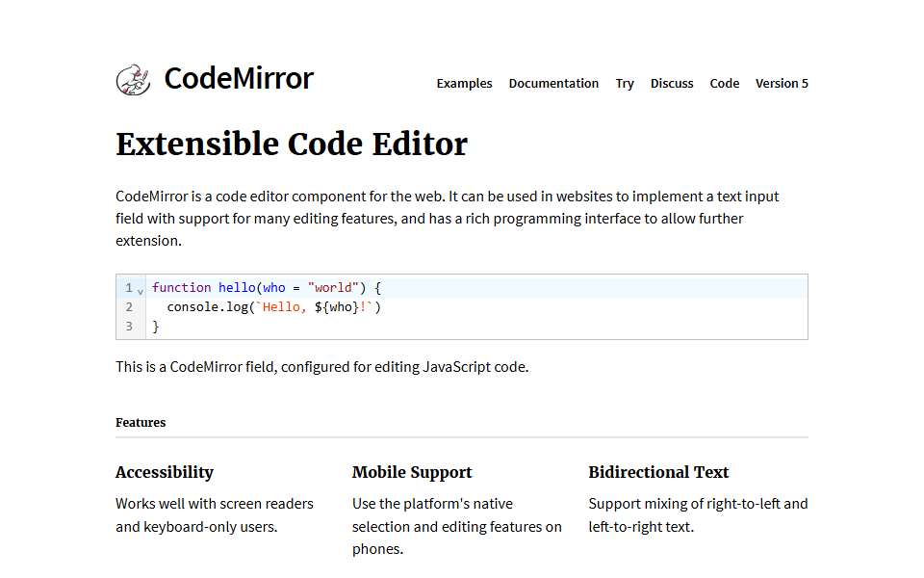Click the 'Extensible Code Editor' heading
Image resolution: width=924 pixels, height=578 pixels.
click(292, 144)
